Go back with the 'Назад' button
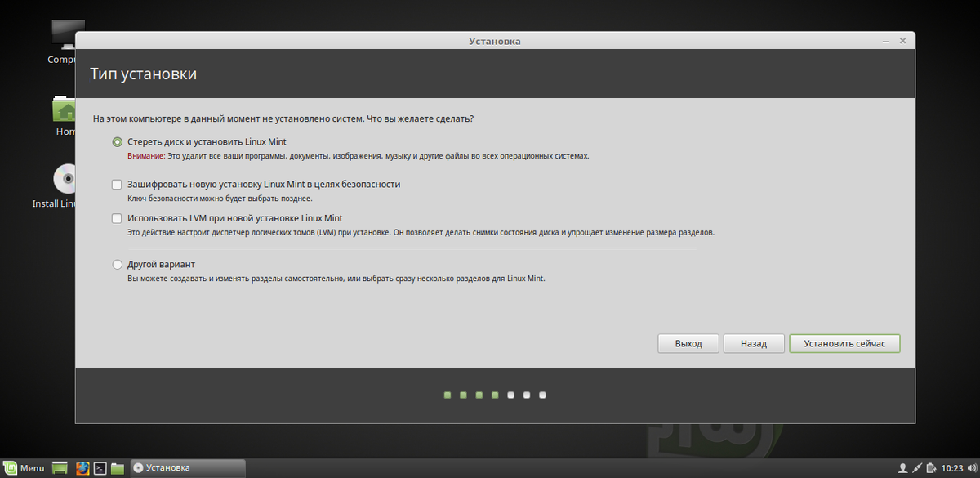Screen dimensions: 980x478 (754, 344)
